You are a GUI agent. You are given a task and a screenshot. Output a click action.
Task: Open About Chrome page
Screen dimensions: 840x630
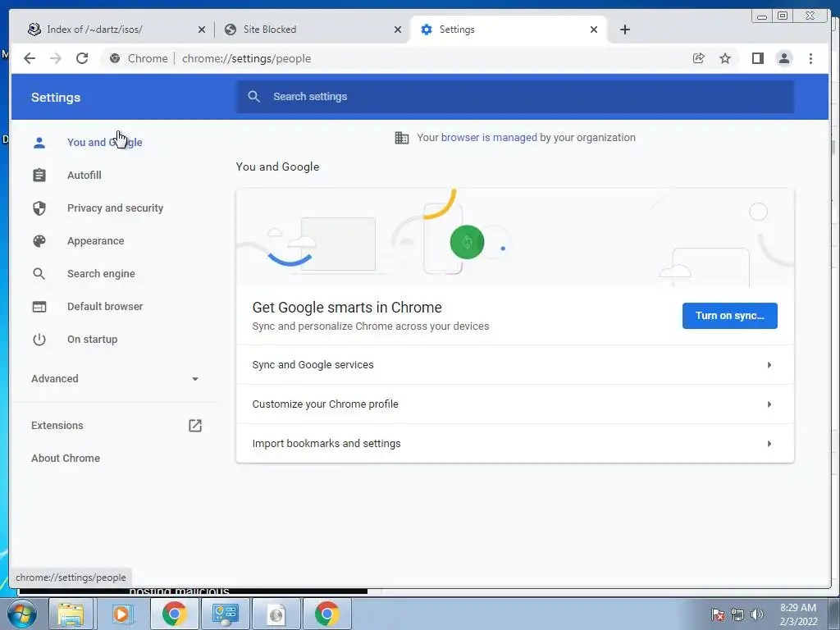pyautogui.click(x=66, y=458)
